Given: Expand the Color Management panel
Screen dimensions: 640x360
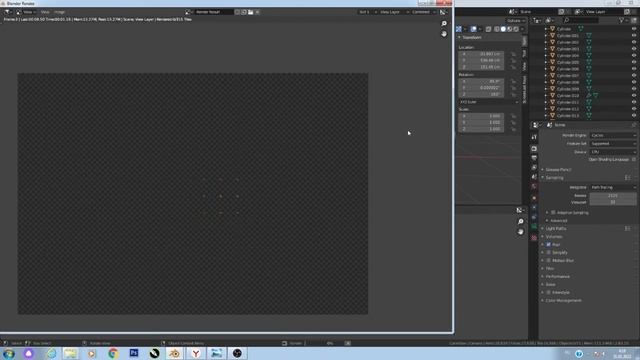Looking at the screenshot, I should point(563,301).
